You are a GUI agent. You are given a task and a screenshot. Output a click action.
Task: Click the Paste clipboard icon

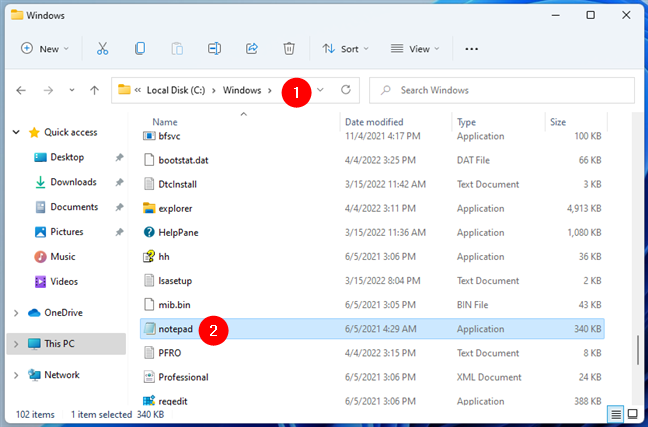tap(177, 49)
